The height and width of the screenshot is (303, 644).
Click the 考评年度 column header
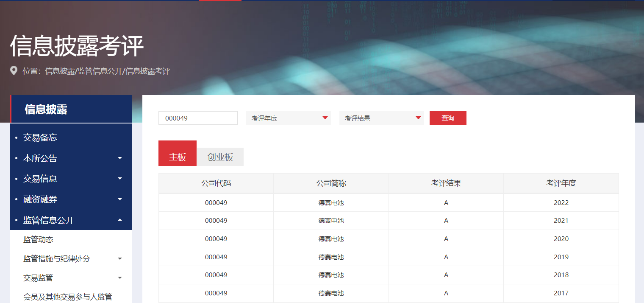[561, 183]
